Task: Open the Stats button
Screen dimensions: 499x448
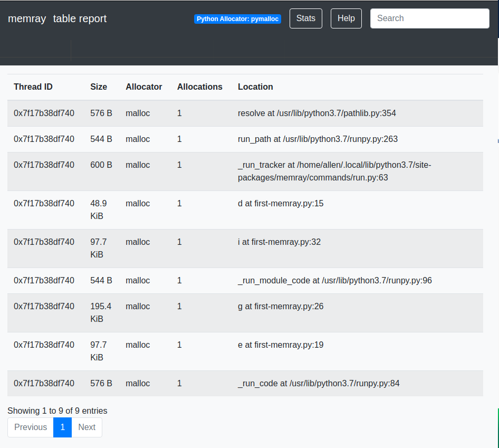Action: tap(305, 18)
